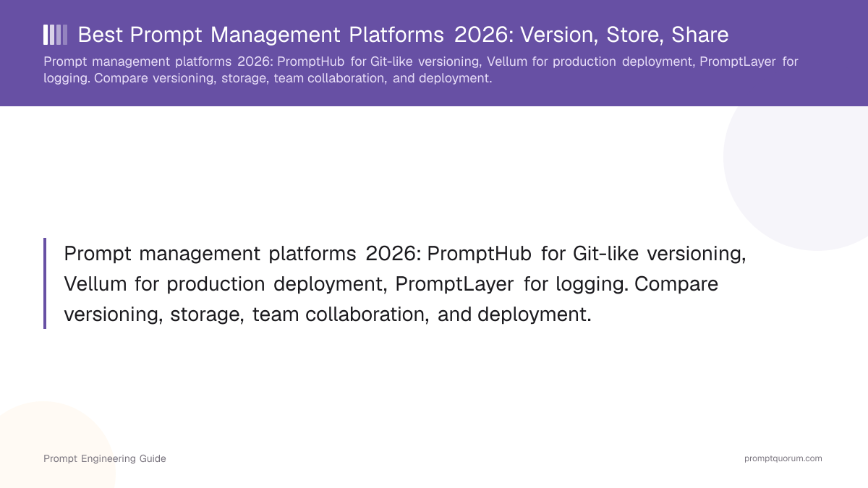Open the promptquorum.com footer link
The image size is (868, 488).
pyautogui.click(x=783, y=458)
